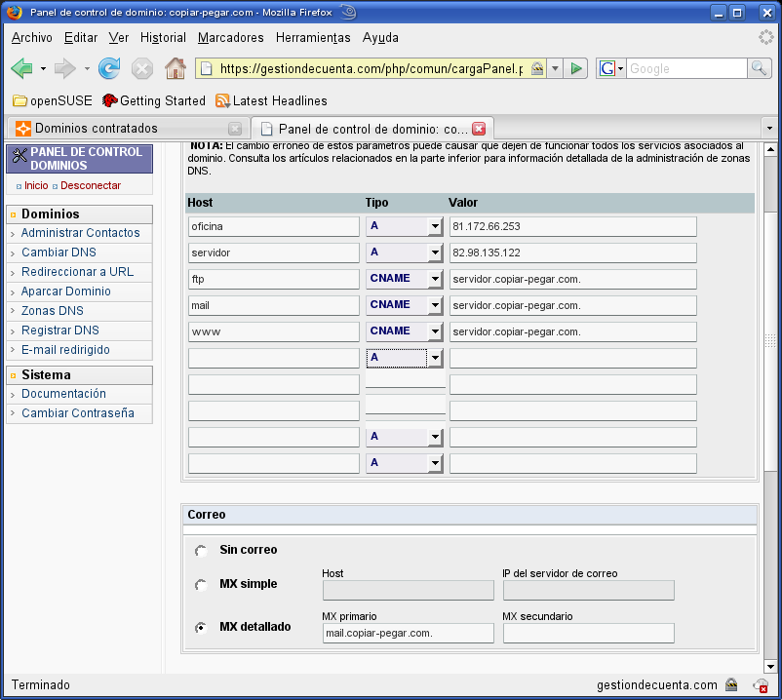Click the Desconectar link

pyautogui.click(x=91, y=185)
